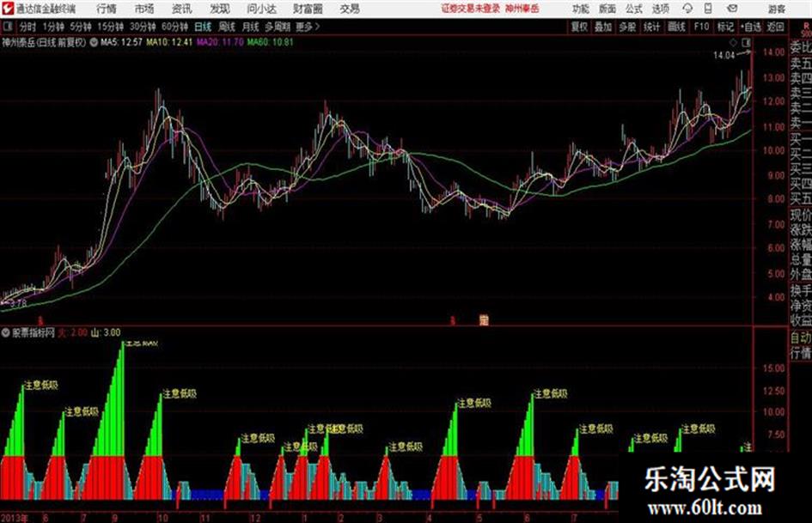Image resolution: width=812 pixels, height=523 pixels.
Task: Open the 选项 menu
Action: pos(660,9)
